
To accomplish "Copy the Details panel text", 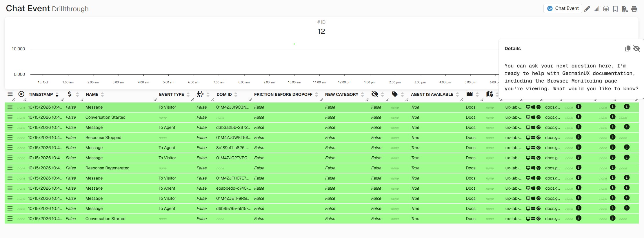I will click(x=628, y=48).
